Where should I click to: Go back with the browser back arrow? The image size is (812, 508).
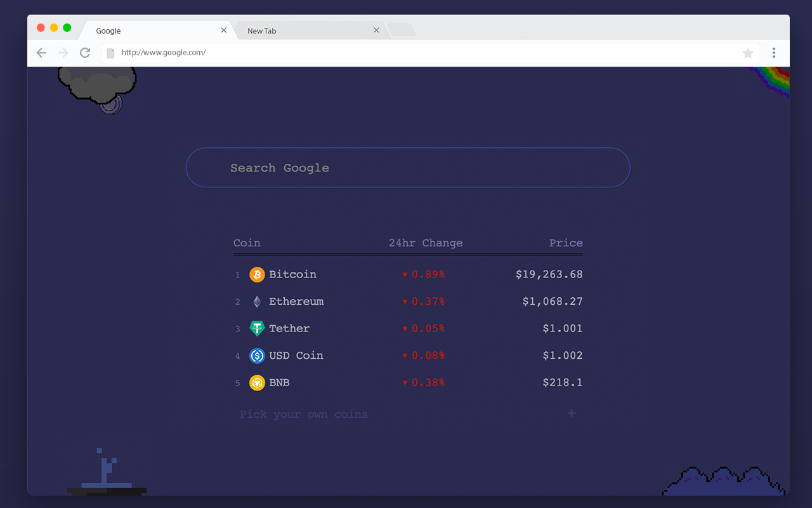click(41, 53)
